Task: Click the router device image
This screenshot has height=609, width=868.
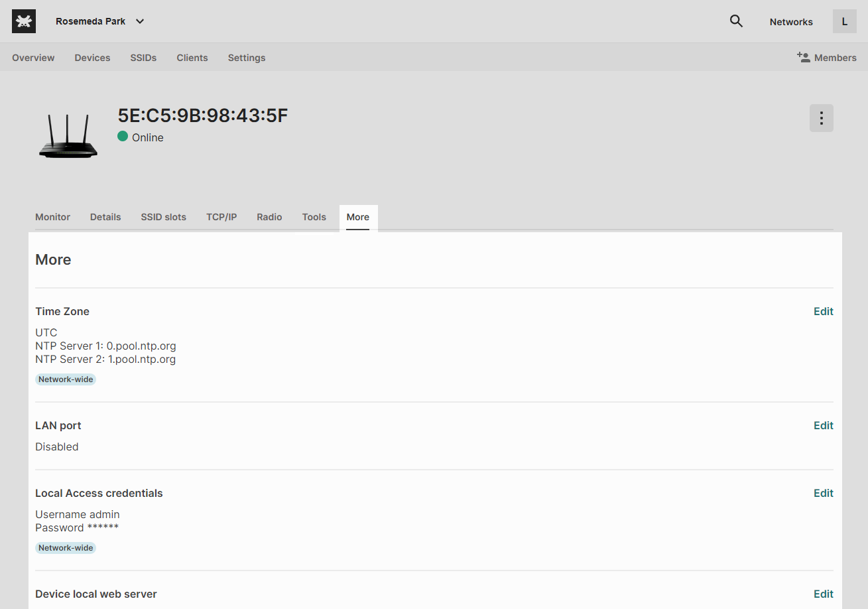Action: point(68,137)
